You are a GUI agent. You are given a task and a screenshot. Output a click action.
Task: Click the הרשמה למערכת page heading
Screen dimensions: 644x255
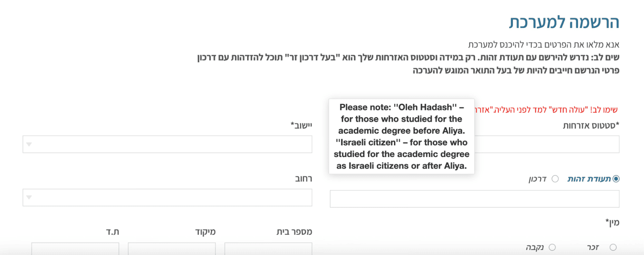coord(564,23)
